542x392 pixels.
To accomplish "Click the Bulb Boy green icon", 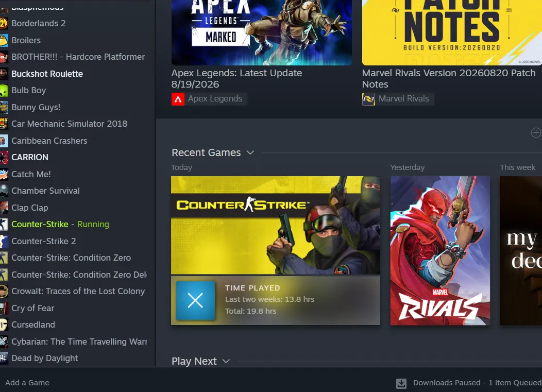I will point(4,91).
